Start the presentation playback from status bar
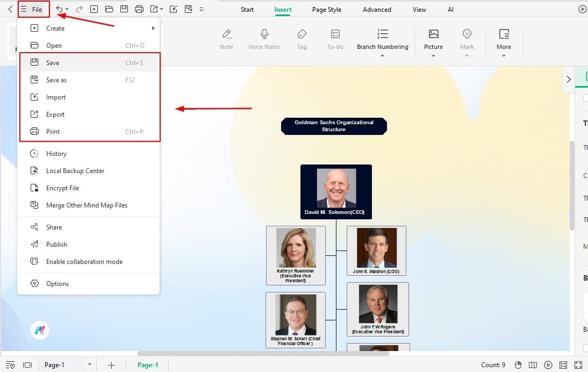The width and height of the screenshot is (588, 372). 548,364
